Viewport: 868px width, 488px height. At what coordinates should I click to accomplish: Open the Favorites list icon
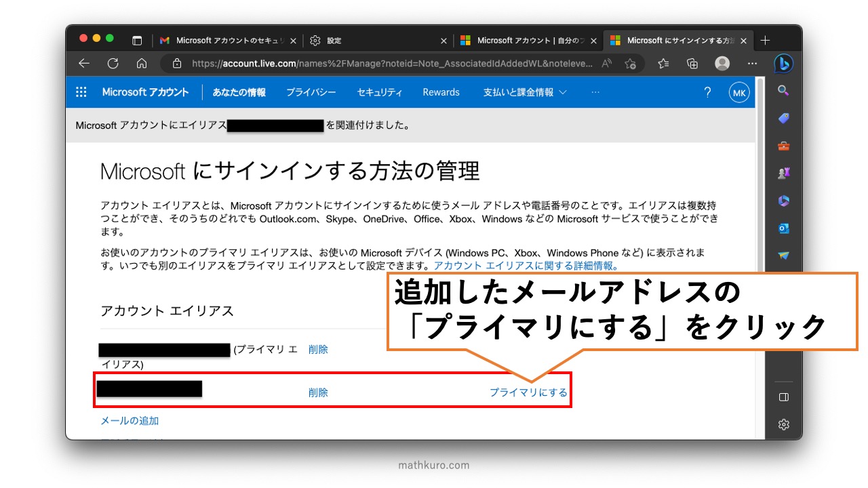click(x=663, y=63)
